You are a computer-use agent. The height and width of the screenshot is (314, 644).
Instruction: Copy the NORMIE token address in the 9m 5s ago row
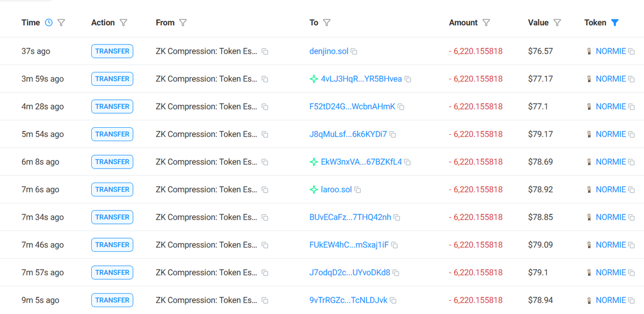[631, 301]
